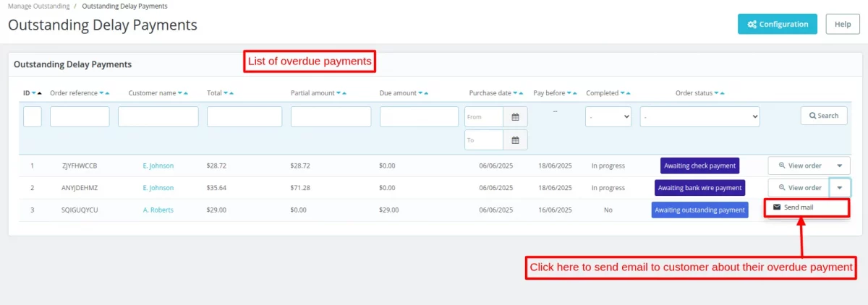This screenshot has width=868, height=305.
Task: Sort Purchase date ascending arrow
Action: (522, 93)
